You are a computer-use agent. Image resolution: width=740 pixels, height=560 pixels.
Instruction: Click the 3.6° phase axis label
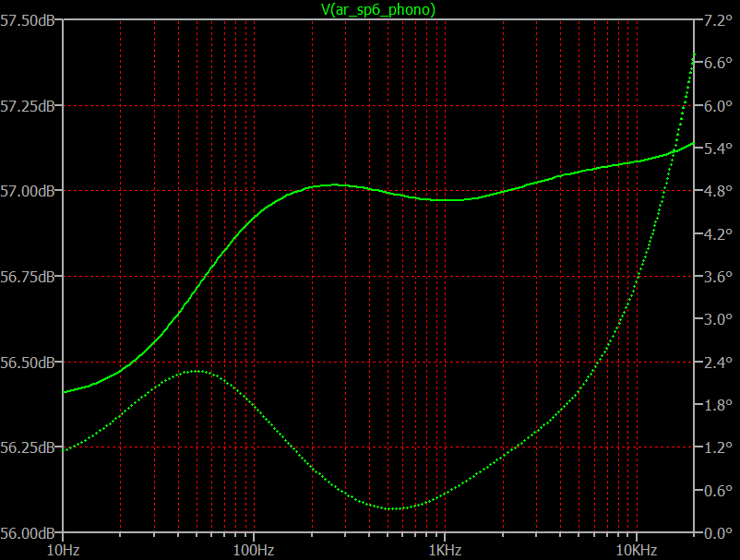click(718, 277)
